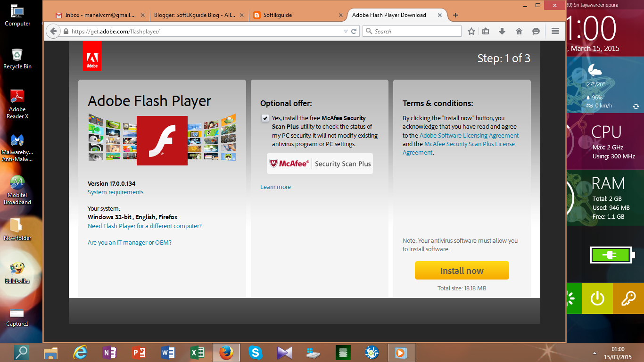Open Excel from the taskbar
The height and width of the screenshot is (362, 644).
197,353
